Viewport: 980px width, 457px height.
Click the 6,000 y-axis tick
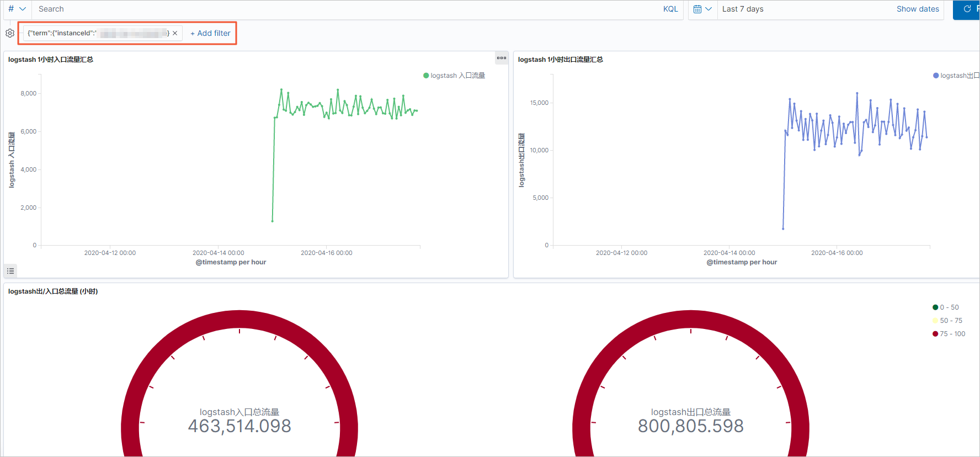click(x=29, y=131)
